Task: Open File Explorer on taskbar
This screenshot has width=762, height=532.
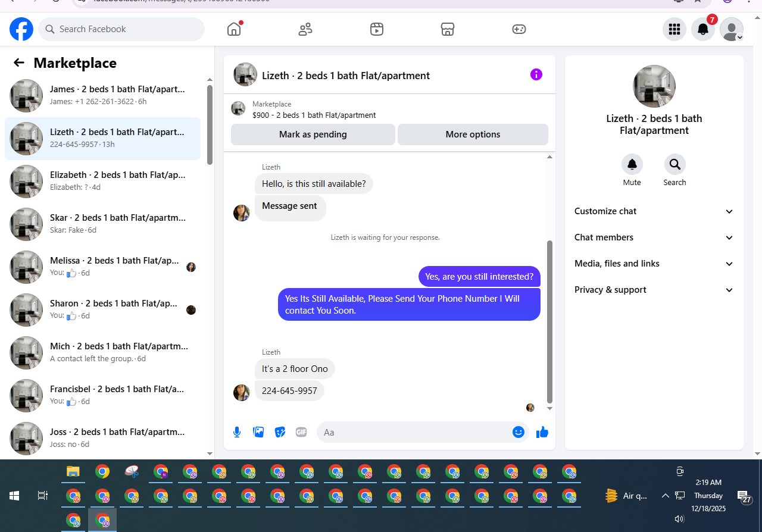Action: tap(73, 472)
